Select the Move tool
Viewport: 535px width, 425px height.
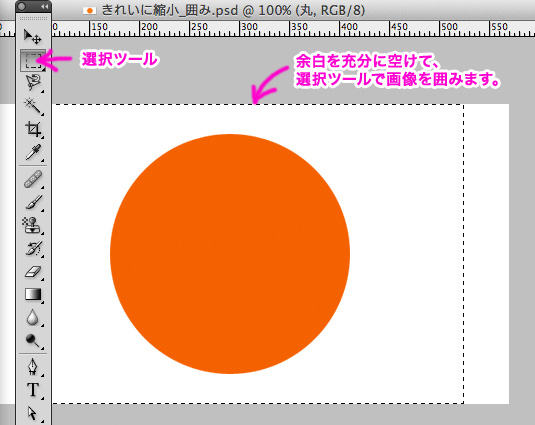33,36
